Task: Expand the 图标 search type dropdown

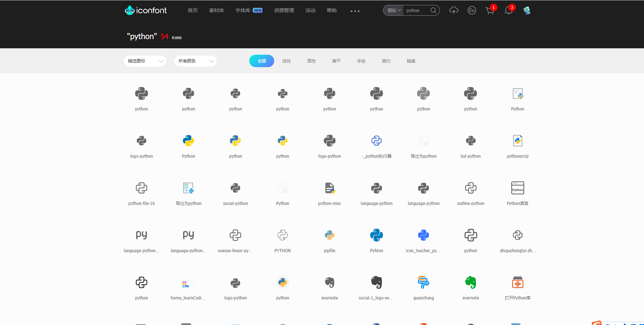Action: pos(394,10)
